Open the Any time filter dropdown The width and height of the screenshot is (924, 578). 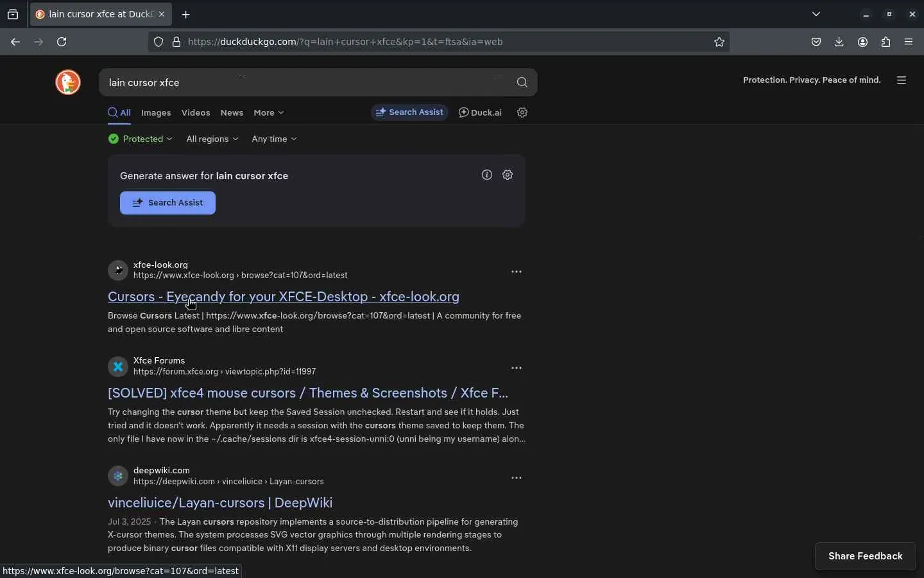pyautogui.click(x=275, y=139)
